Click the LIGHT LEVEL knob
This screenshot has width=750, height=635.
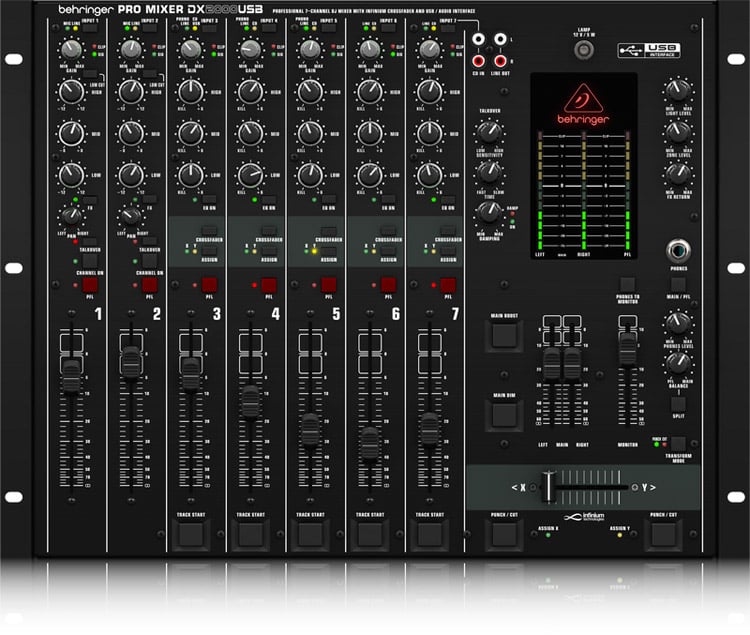(678, 91)
